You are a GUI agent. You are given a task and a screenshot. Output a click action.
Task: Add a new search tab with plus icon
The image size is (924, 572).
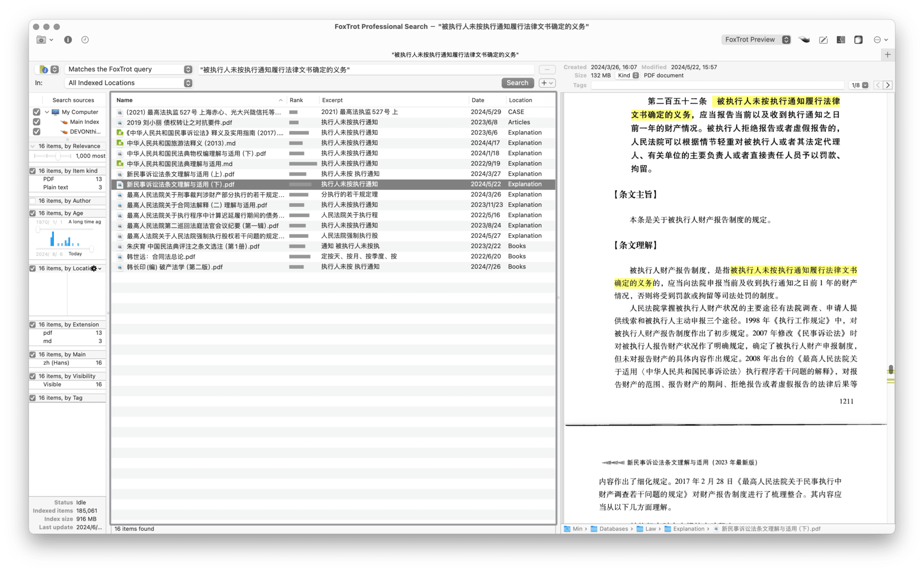(x=888, y=54)
